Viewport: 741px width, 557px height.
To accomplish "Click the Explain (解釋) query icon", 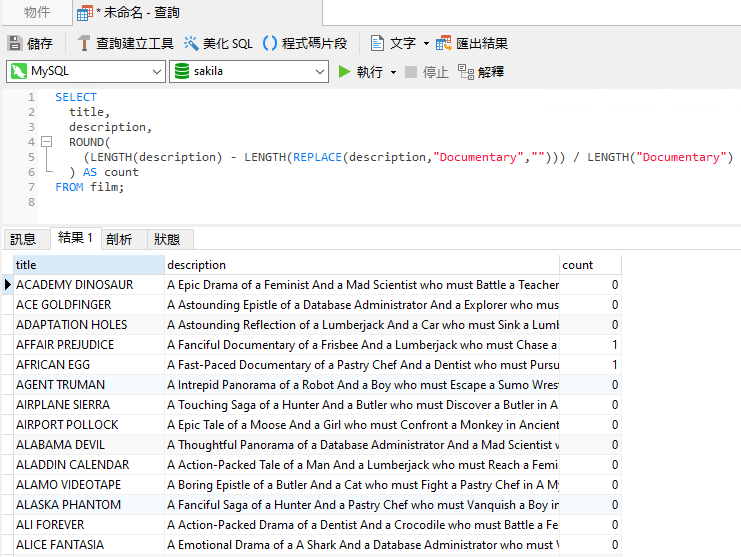I will [x=466, y=72].
